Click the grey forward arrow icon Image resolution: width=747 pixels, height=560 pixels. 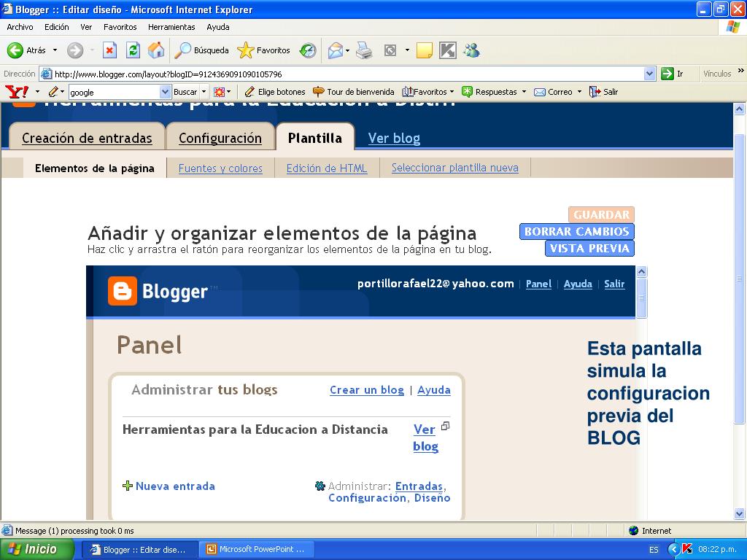click(75, 50)
